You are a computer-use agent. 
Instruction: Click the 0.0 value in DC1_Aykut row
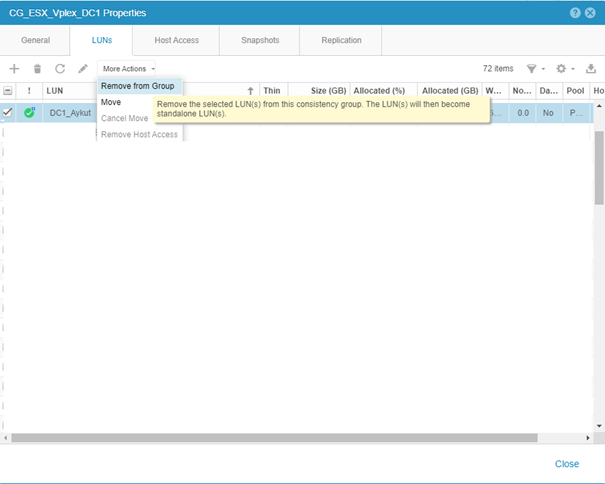[523, 113]
